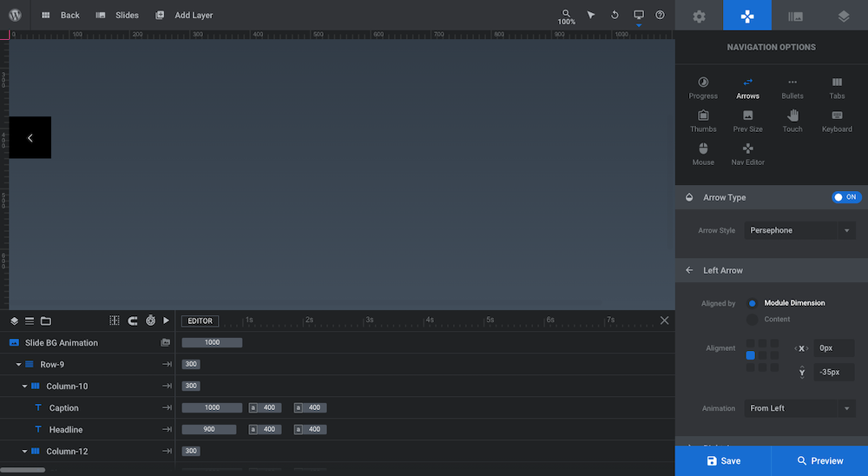Switch to the slide options tab
This screenshot has height=476, width=868.
(795, 16)
